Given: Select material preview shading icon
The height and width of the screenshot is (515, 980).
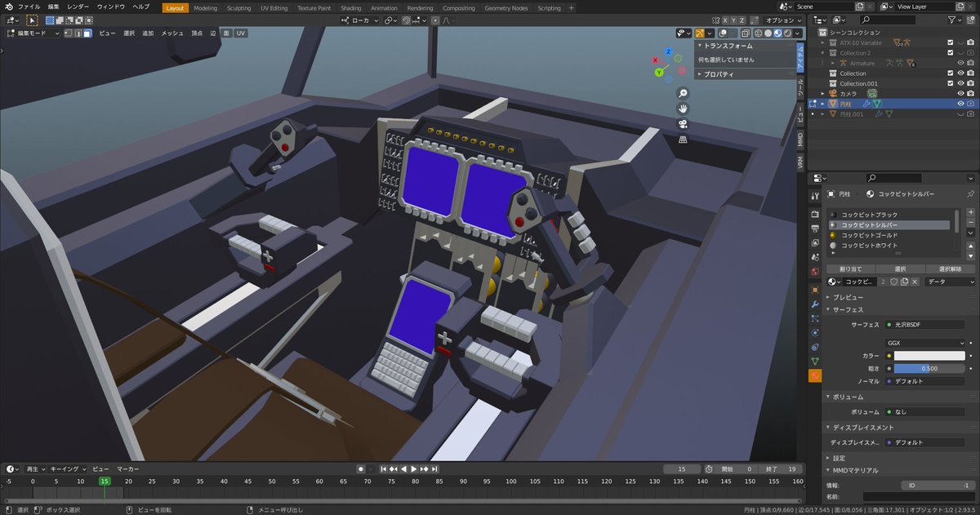Looking at the screenshot, I should pos(778,33).
